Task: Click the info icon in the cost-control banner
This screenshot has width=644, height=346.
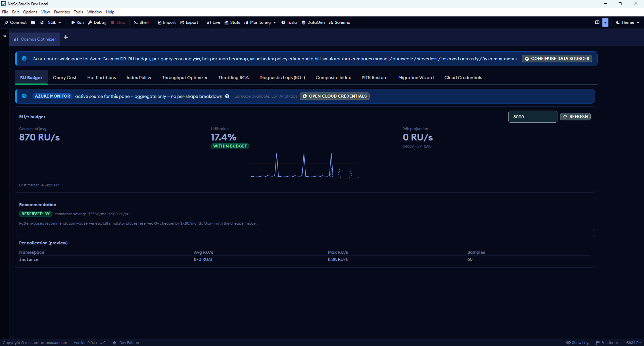Action: [24, 58]
